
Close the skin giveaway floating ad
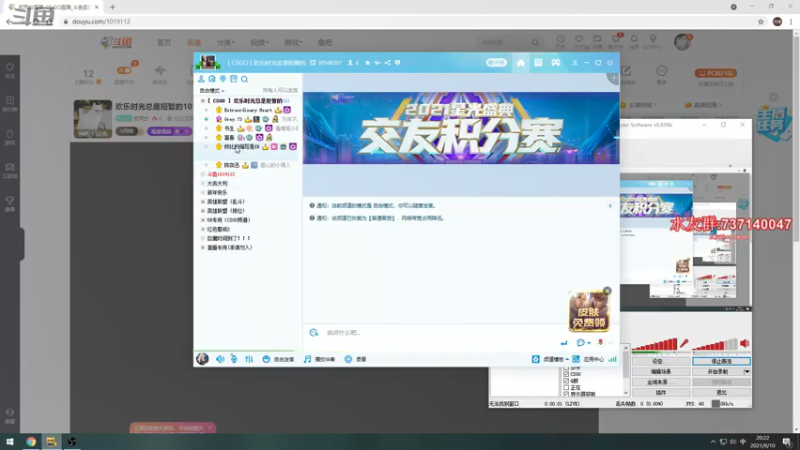(607, 291)
